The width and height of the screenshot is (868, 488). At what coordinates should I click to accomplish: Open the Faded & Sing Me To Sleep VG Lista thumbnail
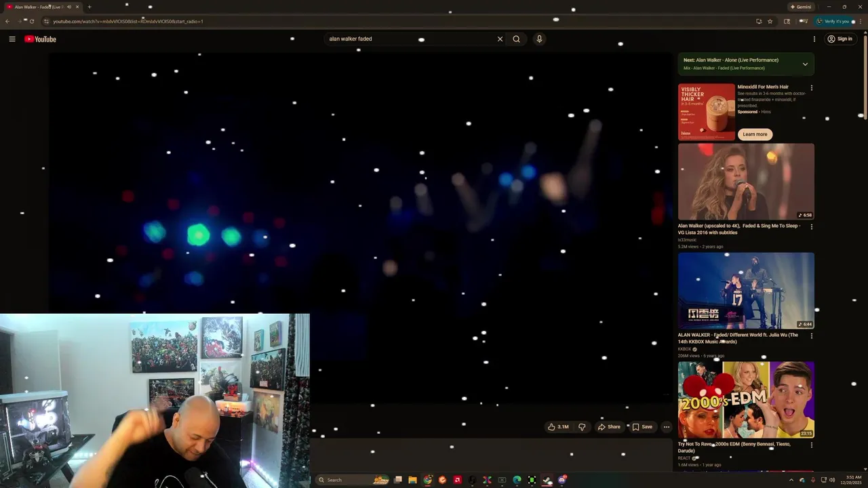(746, 182)
